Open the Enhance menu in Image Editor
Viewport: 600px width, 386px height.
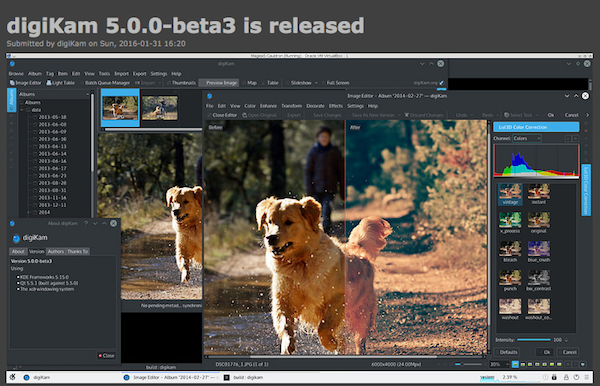(x=268, y=106)
